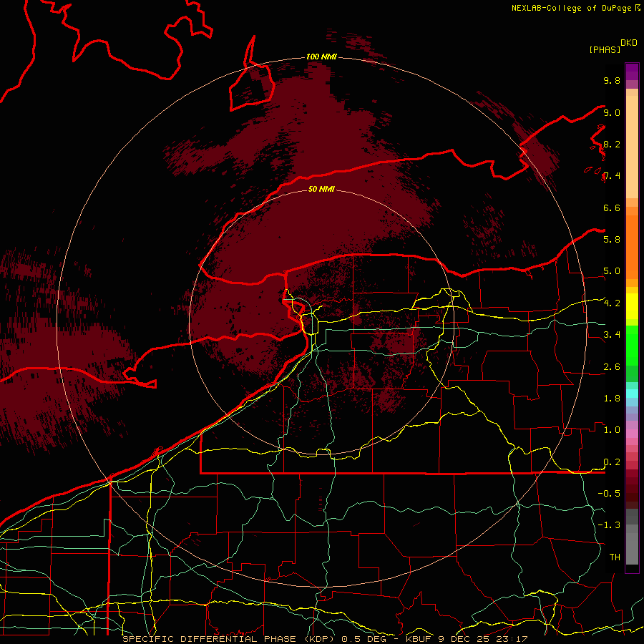
Task: Click the 8.2 scale value
Action: tap(612, 145)
